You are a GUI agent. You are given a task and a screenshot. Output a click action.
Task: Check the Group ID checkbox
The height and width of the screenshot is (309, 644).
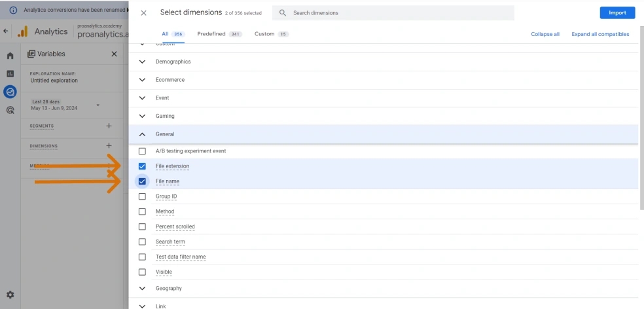pyautogui.click(x=142, y=196)
